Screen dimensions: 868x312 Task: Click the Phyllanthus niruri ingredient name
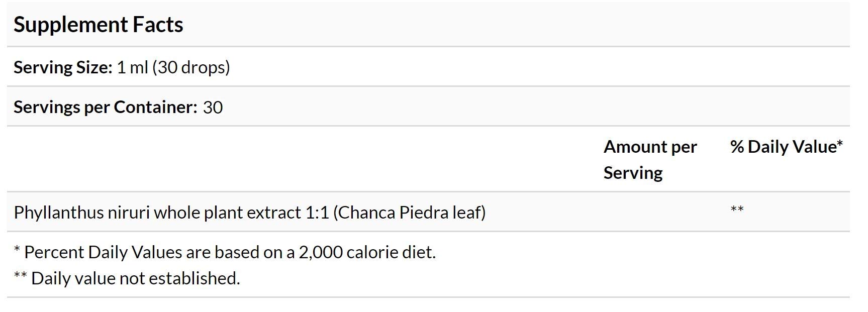click(81, 213)
